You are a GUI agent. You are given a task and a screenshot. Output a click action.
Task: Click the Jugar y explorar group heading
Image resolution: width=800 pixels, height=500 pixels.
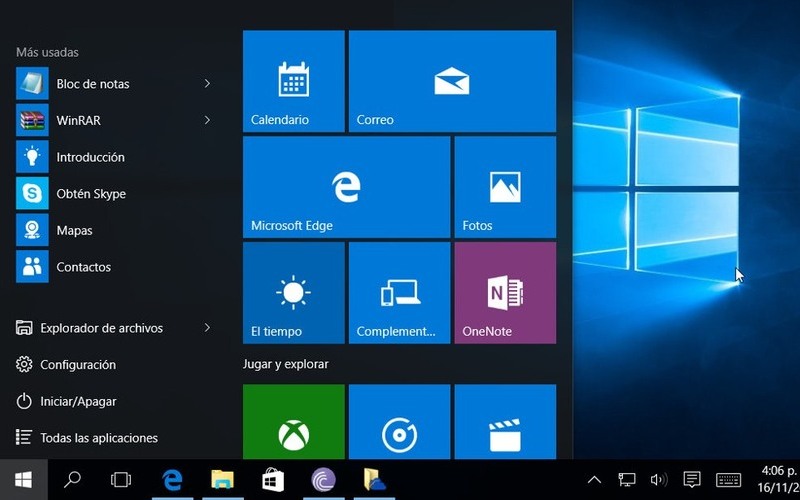286,364
